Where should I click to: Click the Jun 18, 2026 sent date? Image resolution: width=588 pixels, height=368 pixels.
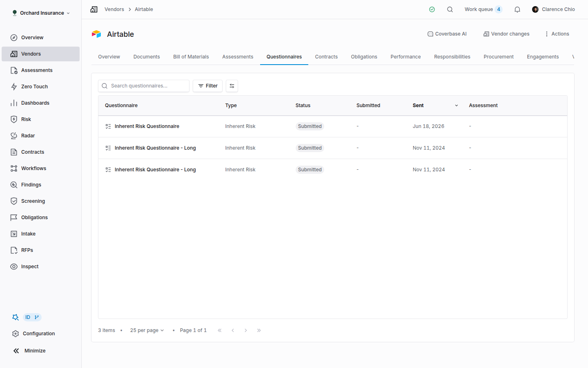click(x=428, y=126)
